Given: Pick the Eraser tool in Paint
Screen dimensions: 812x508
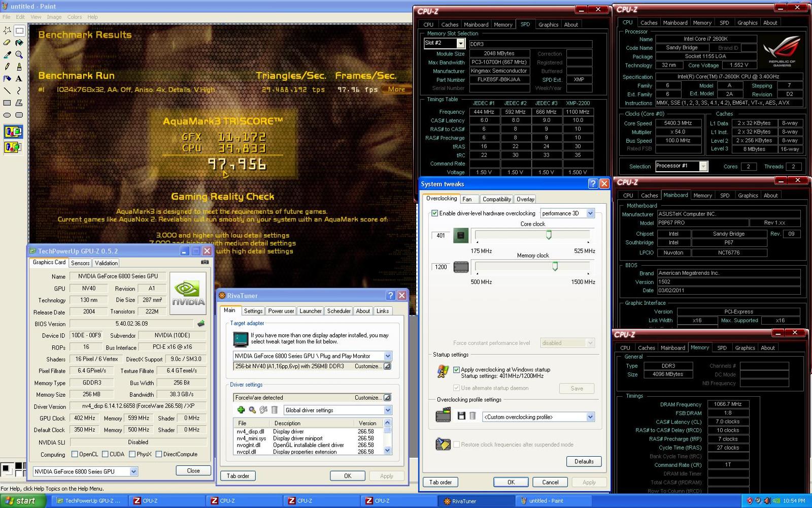Looking at the screenshot, I should [x=7, y=43].
